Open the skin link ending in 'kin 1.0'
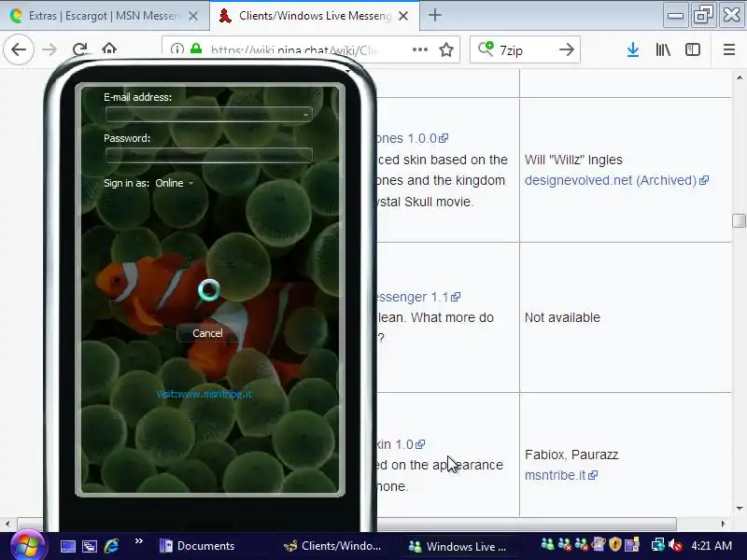Screen dimensions: 747x560 [401, 444]
